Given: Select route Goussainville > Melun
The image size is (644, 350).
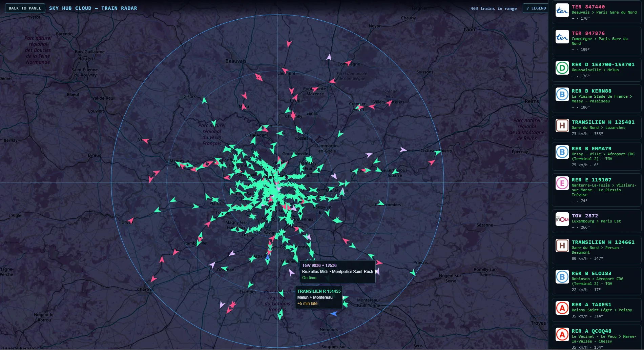Looking at the screenshot, I should click(x=595, y=70).
